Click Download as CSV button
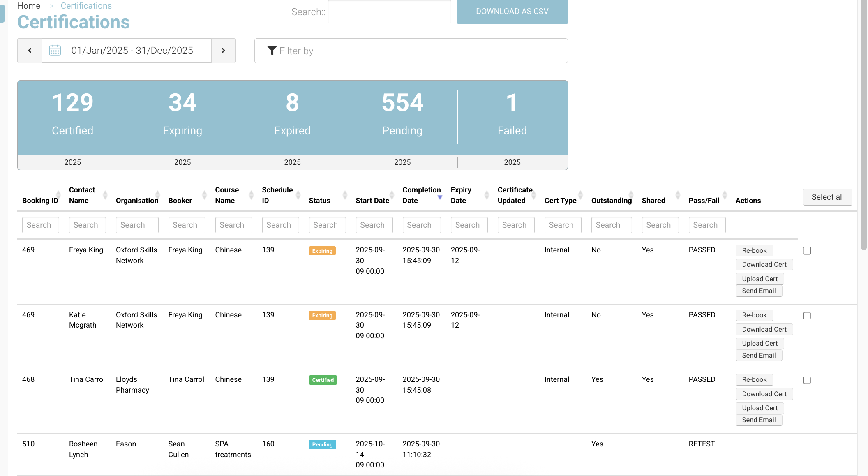This screenshot has width=868, height=476. click(512, 12)
